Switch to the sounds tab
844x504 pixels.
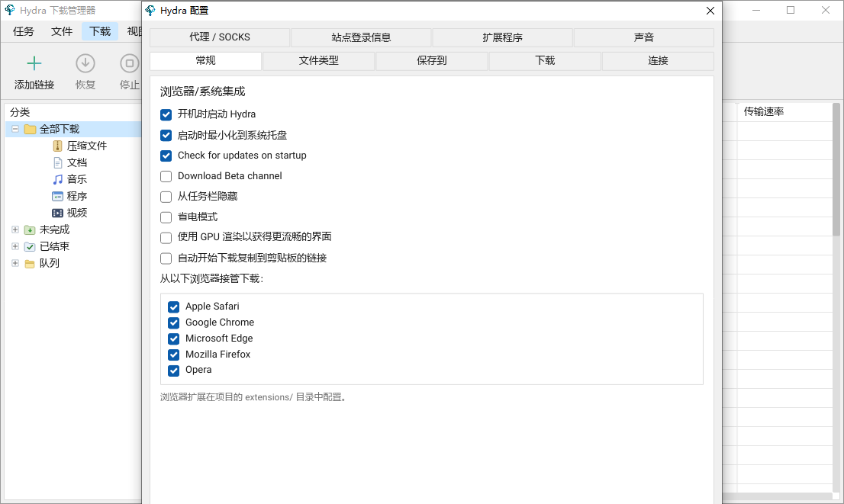tap(644, 37)
